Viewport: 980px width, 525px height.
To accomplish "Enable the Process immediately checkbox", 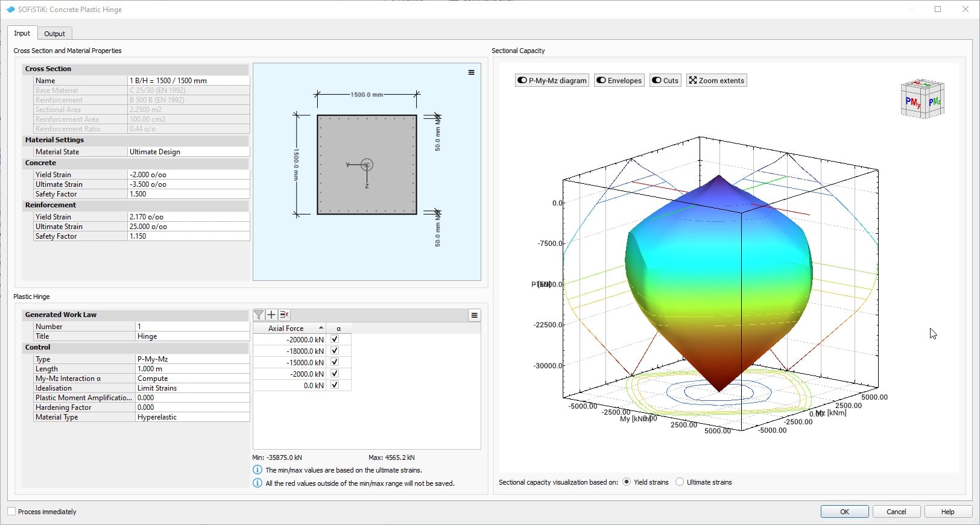I will 11,512.
